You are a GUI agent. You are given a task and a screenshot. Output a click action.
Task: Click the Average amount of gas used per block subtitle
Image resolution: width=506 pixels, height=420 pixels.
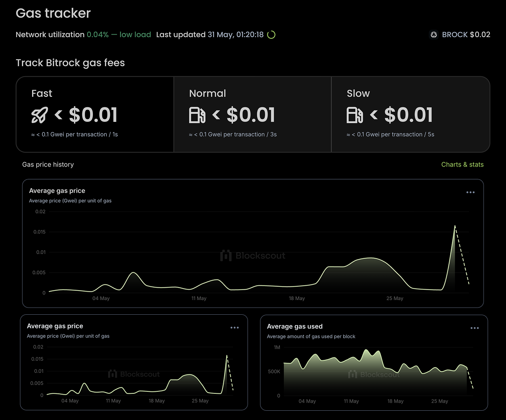coord(311,336)
